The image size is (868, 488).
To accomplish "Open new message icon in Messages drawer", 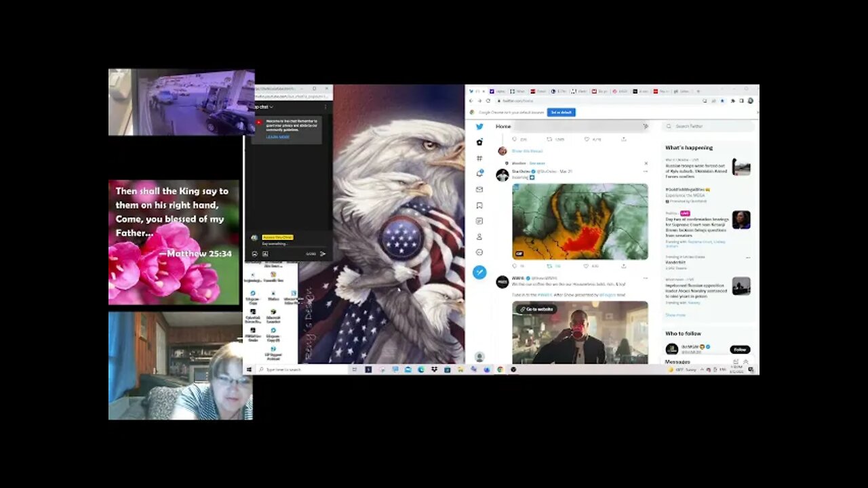I will (736, 362).
